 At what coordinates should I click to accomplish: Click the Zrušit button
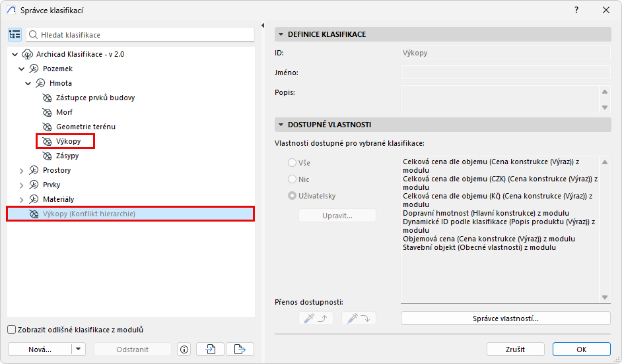pos(515,349)
